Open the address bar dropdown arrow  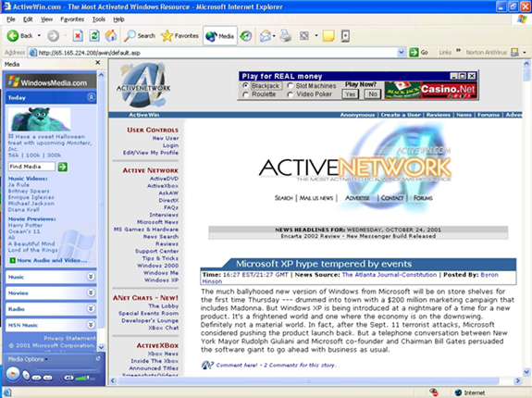coord(401,52)
